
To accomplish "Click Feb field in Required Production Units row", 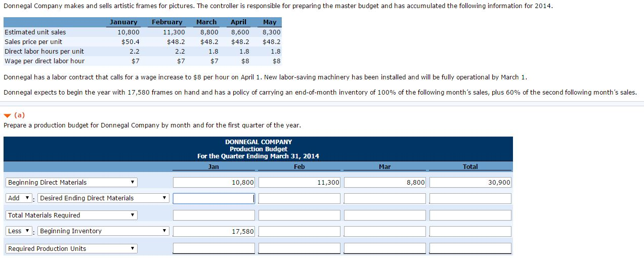I will coord(299,248).
